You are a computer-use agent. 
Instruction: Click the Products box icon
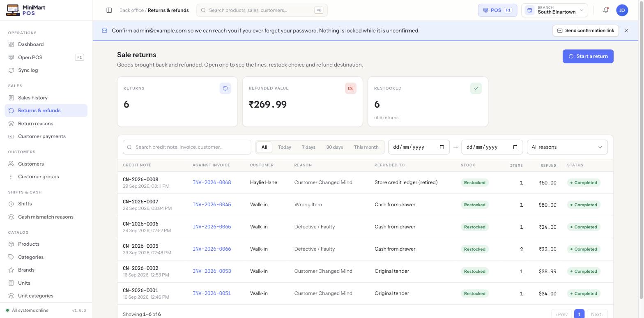[x=11, y=244]
